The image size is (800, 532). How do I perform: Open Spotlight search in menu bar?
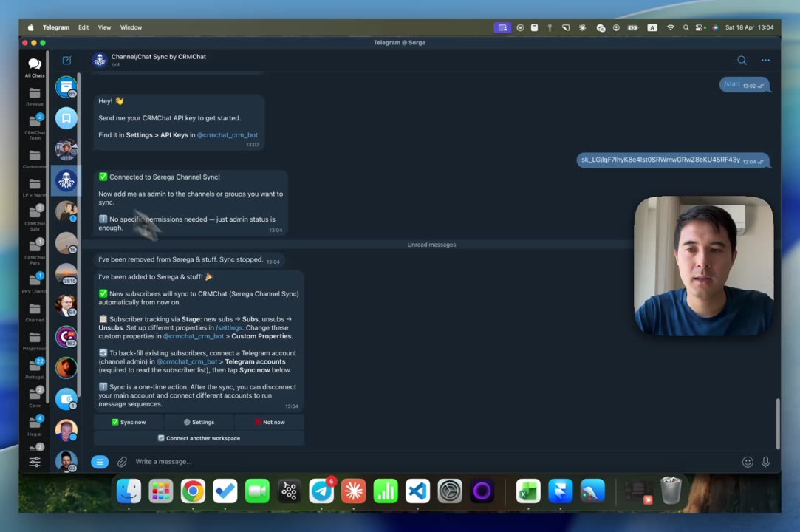pos(686,27)
